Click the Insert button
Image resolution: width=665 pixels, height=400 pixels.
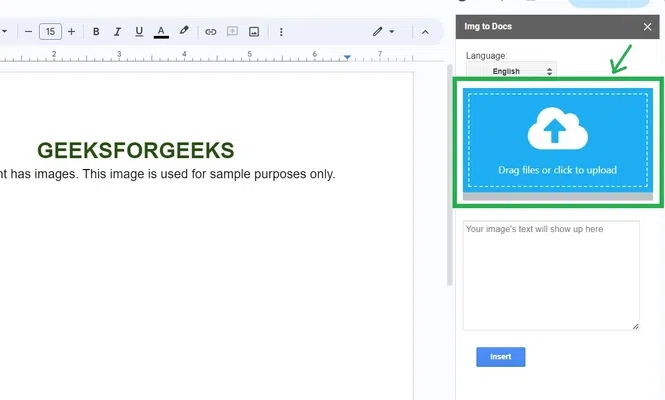(x=501, y=357)
